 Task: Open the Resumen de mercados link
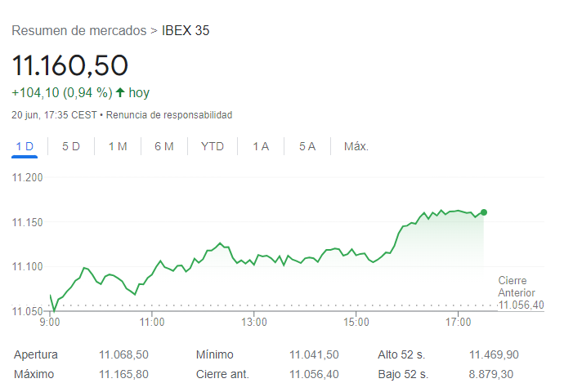(78, 31)
